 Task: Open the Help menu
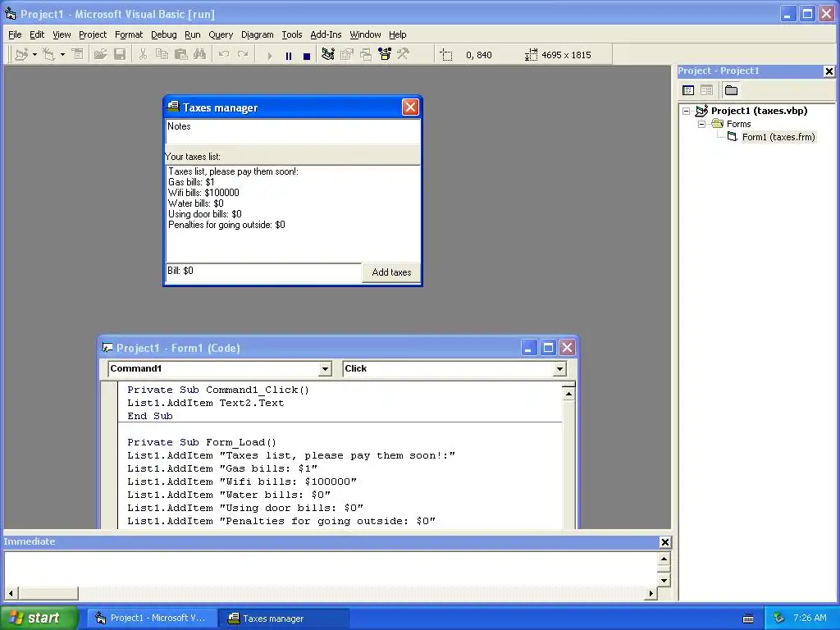(398, 34)
